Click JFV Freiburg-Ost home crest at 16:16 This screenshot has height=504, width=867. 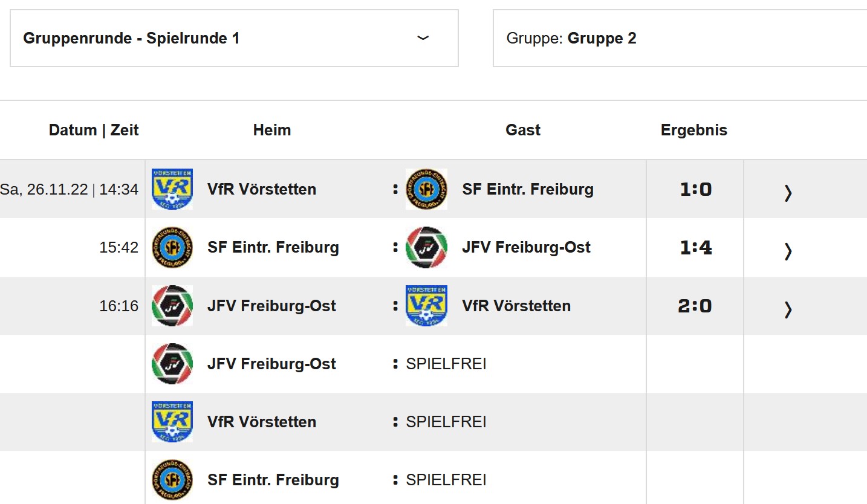click(172, 306)
